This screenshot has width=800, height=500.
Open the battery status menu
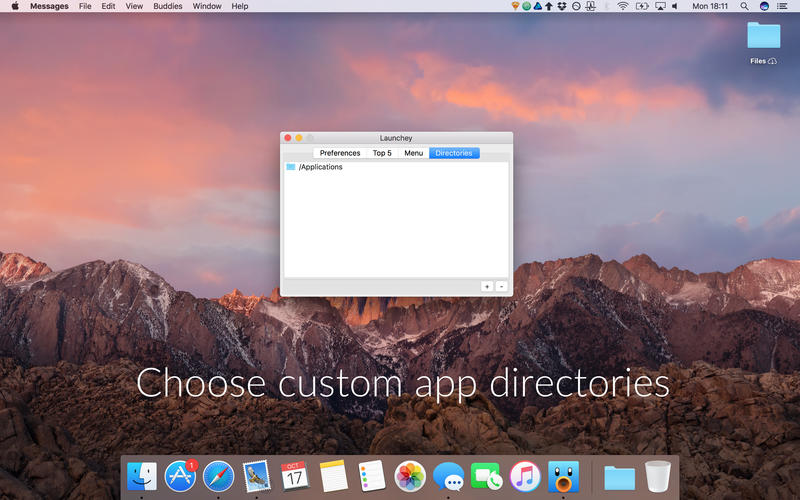(x=642, y=6)
